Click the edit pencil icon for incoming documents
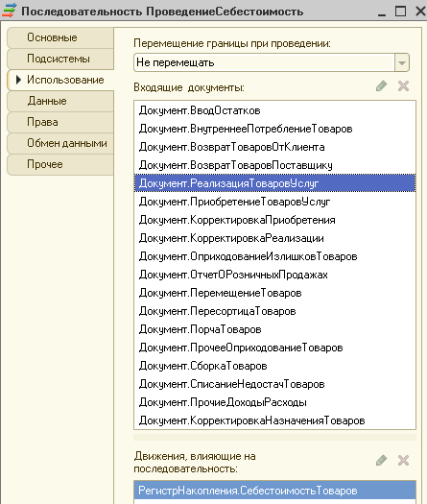427x504 pixels. pos(381,86)
